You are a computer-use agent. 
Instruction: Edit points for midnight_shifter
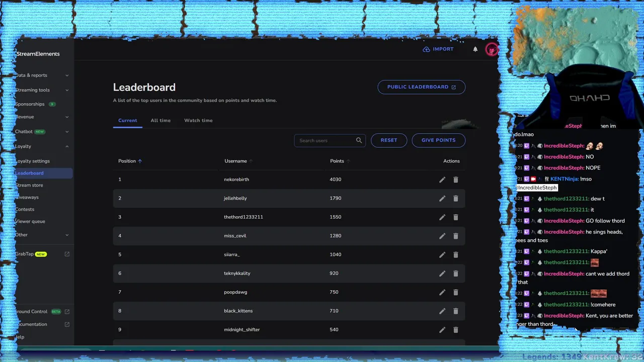coord(442,330)
